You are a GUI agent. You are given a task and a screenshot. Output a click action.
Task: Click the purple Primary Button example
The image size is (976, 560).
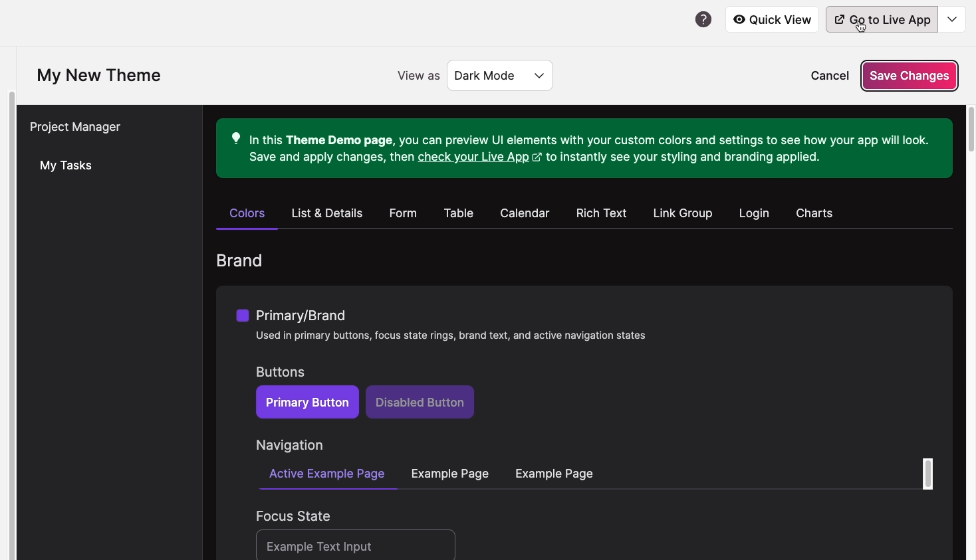coord(307,402)
